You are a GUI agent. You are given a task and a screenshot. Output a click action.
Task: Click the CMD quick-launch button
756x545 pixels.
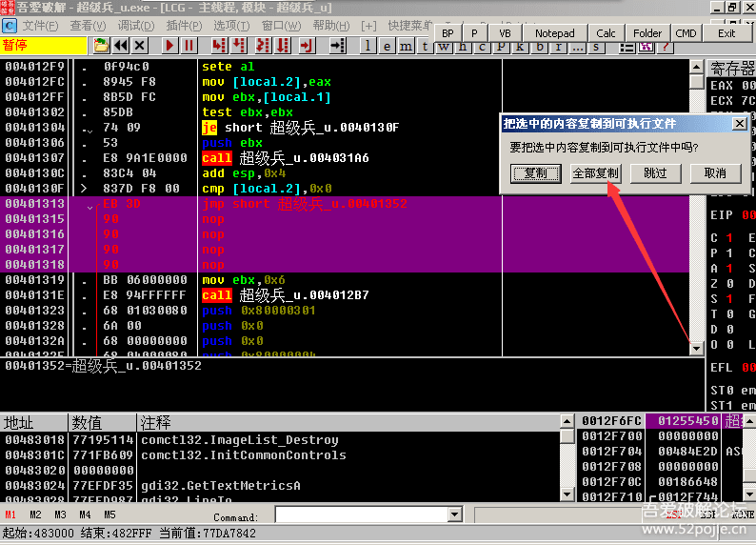(686, 33)
